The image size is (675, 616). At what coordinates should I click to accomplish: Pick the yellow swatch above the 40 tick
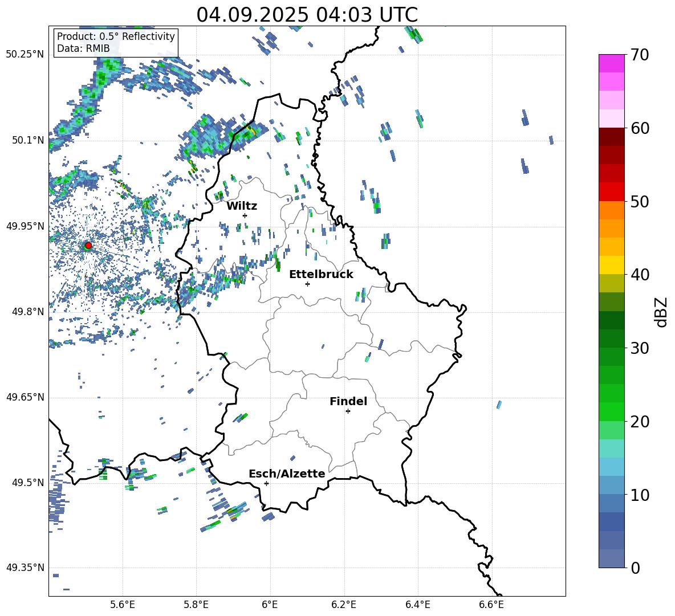point(612,265)
